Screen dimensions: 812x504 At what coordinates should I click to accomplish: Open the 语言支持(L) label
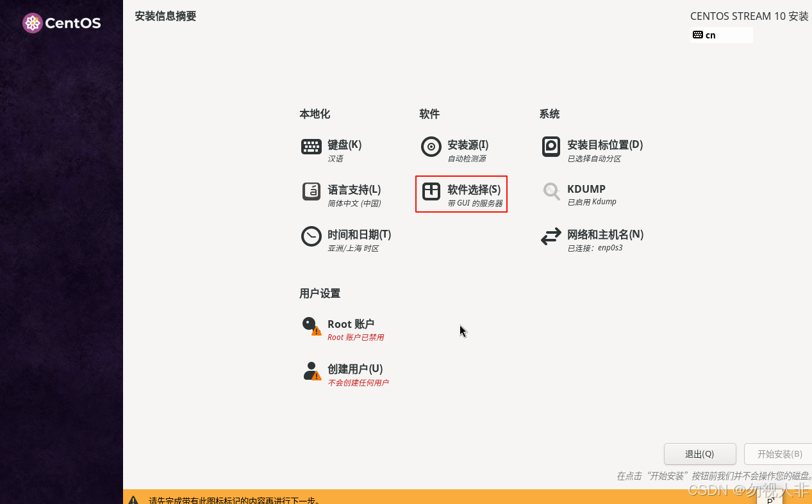[x=354, y=190]
